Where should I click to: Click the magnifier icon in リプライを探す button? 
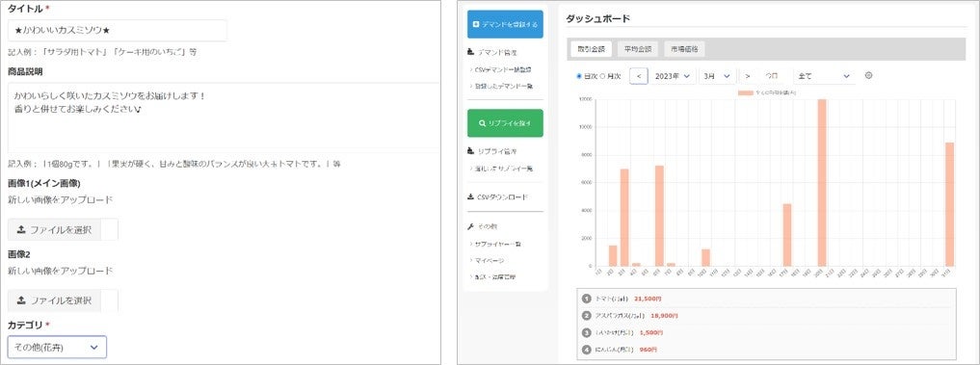(x=483, y=123)
